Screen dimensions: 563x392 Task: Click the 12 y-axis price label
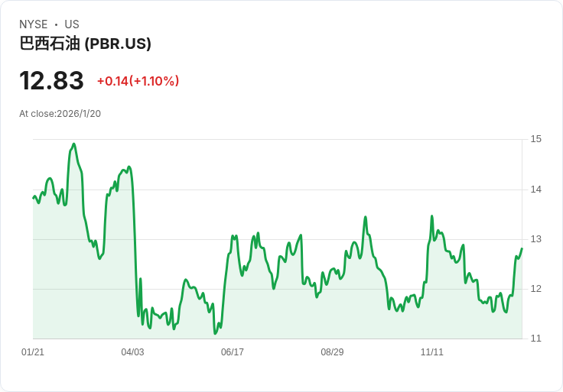535,289
